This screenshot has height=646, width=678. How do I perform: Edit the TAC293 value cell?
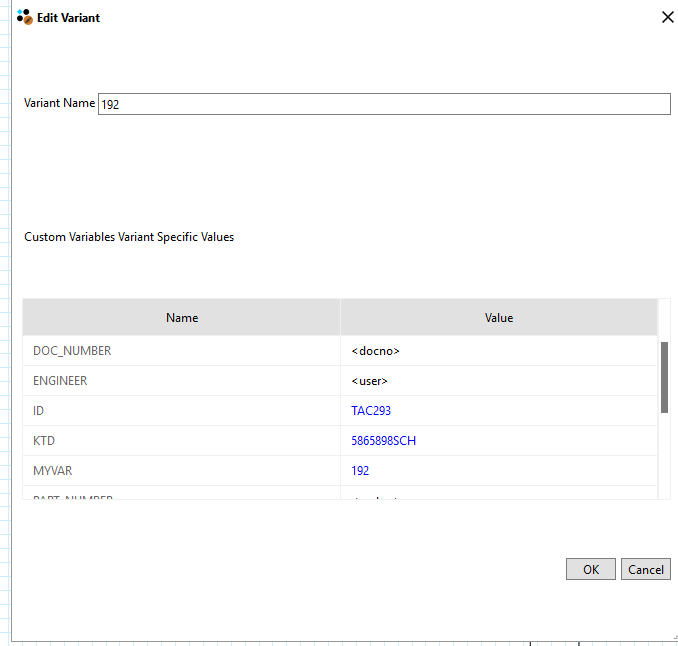tap(498, 411)
